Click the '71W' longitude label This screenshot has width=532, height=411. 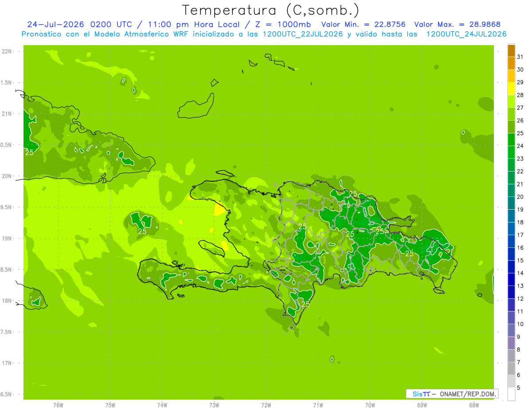click(318, 405)
